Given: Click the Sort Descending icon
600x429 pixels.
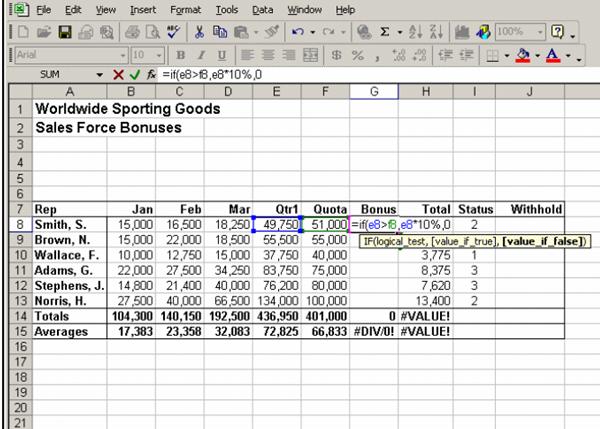Looking at the screenshot, I should click(436, 32).
